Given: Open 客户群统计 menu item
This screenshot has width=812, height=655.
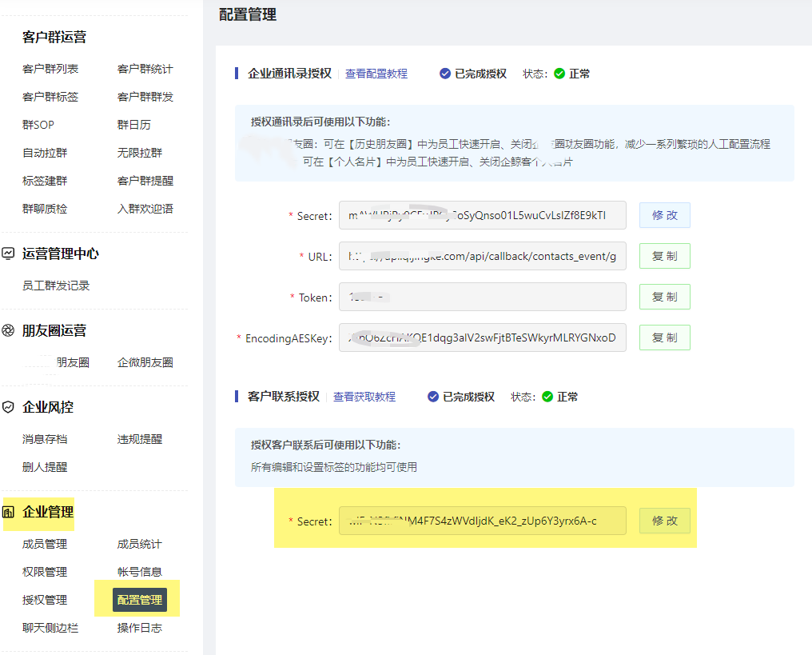Looking at the screenshot, I should coord(145,69).
